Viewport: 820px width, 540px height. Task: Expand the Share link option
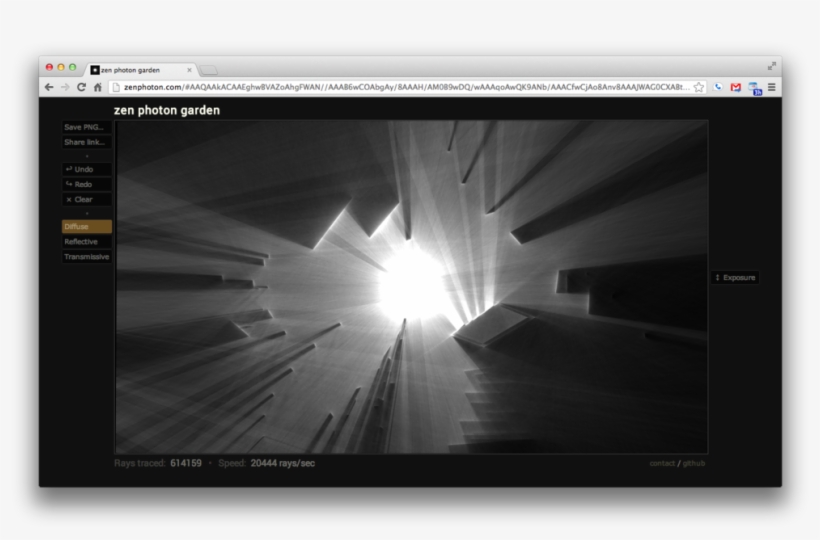tap(87, 142)
